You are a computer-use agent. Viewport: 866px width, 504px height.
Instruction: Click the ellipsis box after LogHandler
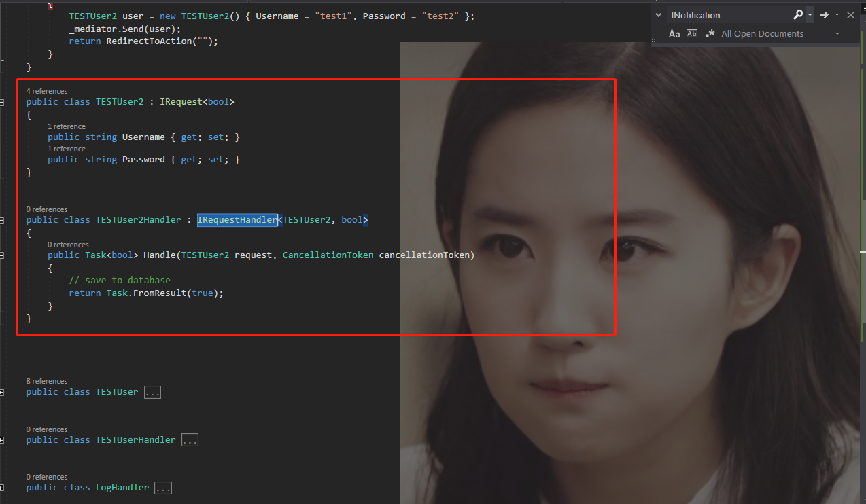163,488
